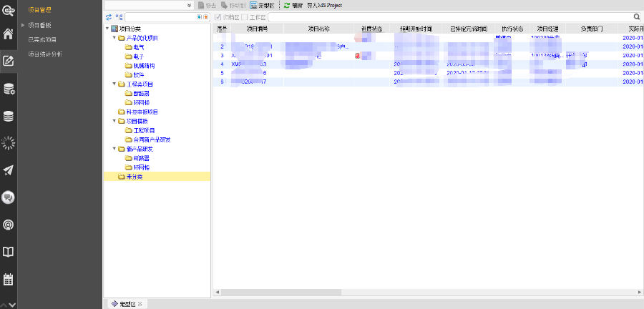Sort by the 项目编号 column header
This screenshot has height=309, width=644.
click(257, 29)
